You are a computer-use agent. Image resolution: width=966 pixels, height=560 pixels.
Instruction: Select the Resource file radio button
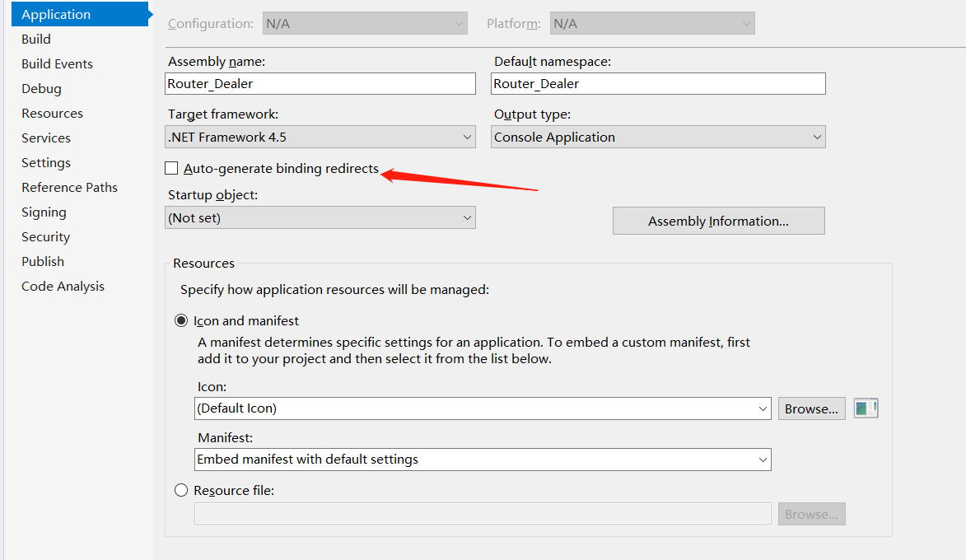(x=181, y=490)
